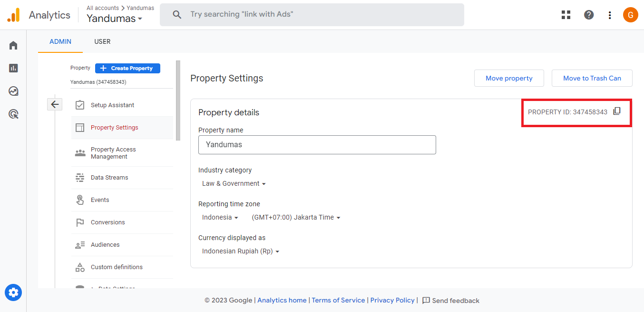Click the Send feedback speech icon
644x312 pixels.
[426, 301]
